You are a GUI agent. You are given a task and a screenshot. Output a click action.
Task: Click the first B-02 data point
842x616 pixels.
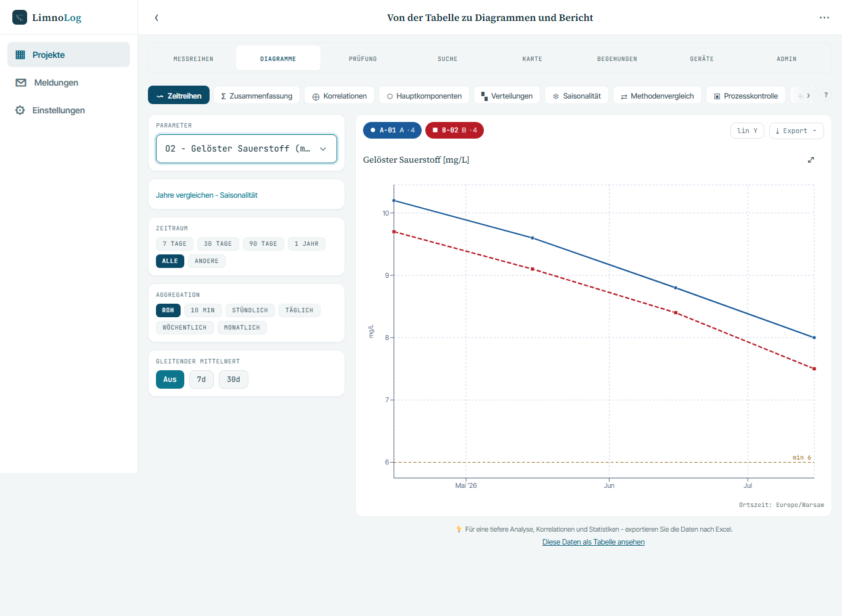click(394, 232)
